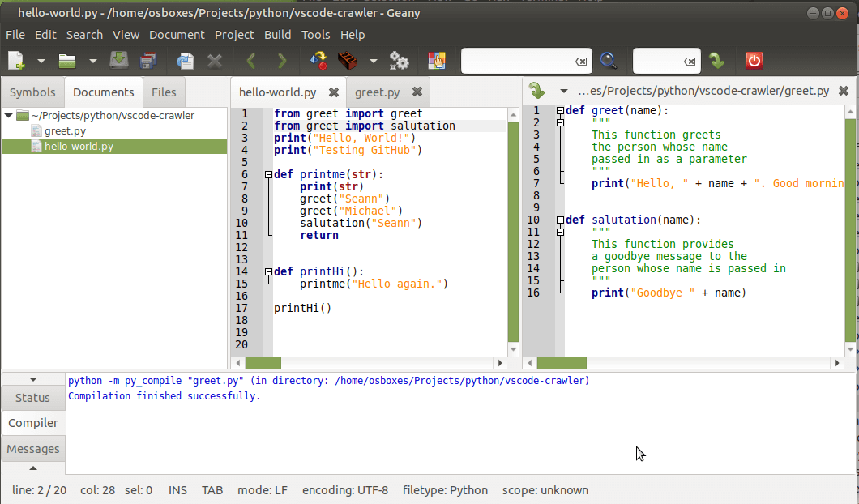Switch to the Compiler message tab

click(32, 422)
